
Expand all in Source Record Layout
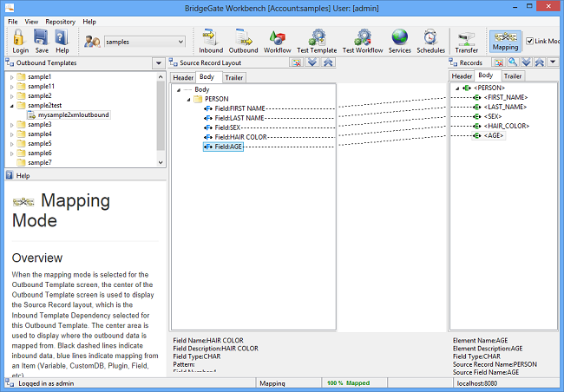coord(312,62)
